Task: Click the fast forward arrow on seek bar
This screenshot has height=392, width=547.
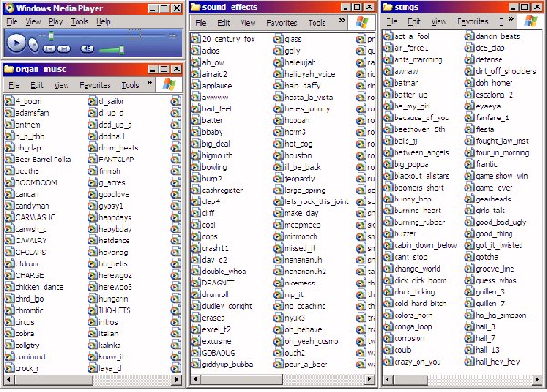Action: point(172,36)
